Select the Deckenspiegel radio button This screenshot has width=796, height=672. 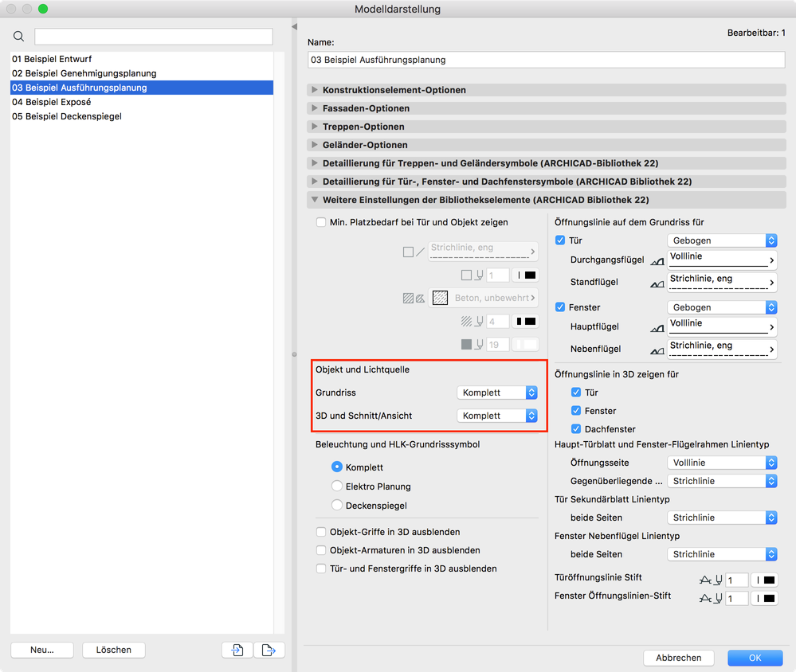click(336, 505)
